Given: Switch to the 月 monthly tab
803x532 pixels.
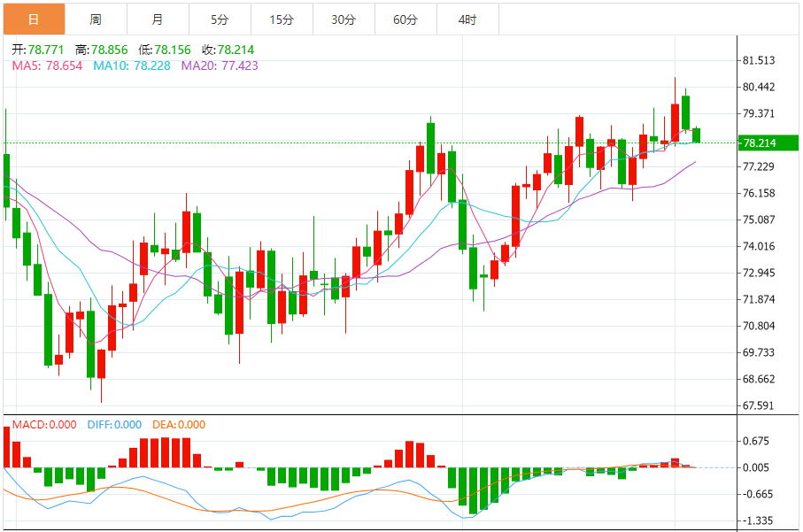Looking at the screenshot, I should [158, 19].
